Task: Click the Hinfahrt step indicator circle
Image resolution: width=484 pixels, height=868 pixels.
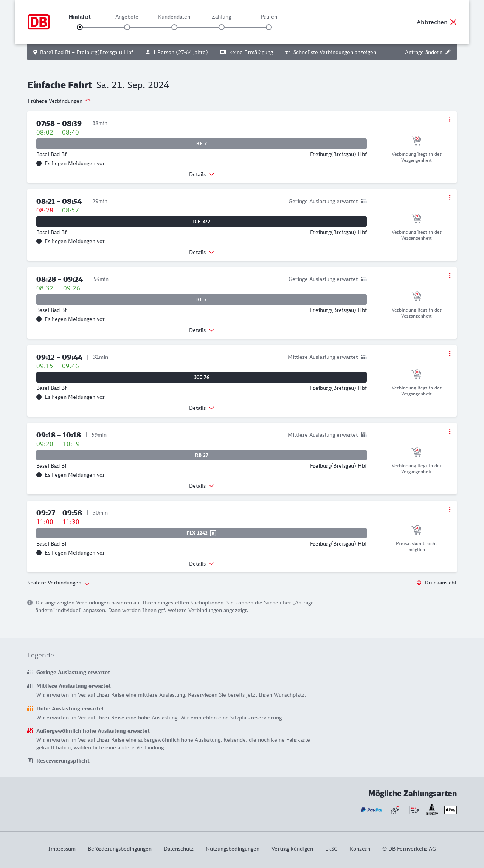Action: point(80,27)
